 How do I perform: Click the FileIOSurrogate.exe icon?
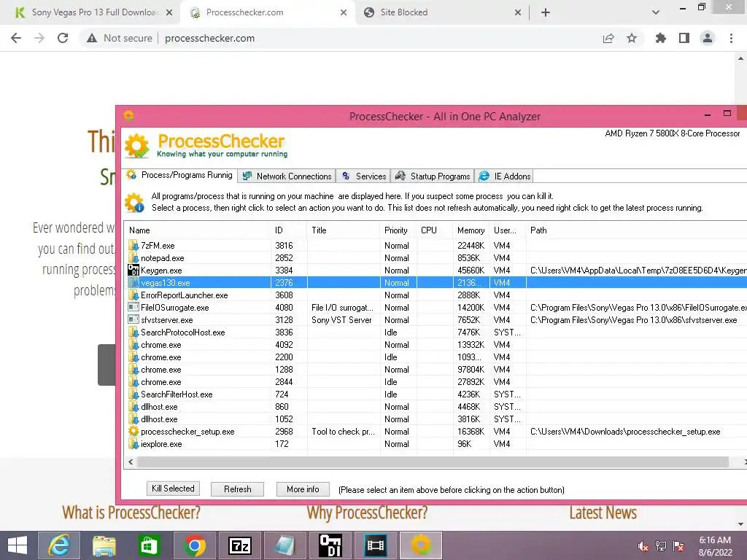pos(133,308)
